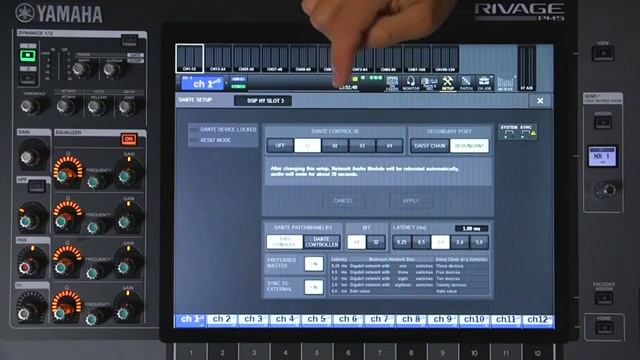Select the ch 3 tab
640x360 pixels.
click(253, 320)
